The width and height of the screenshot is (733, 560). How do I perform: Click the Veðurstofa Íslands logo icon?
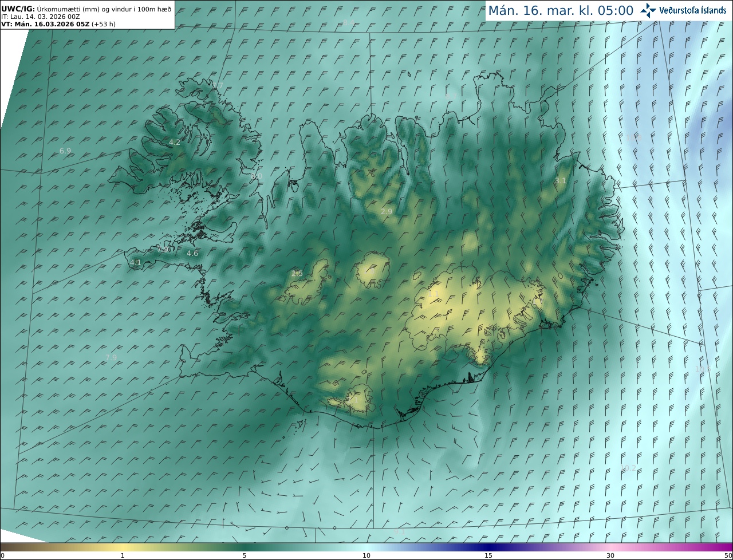tap(648, 10)
